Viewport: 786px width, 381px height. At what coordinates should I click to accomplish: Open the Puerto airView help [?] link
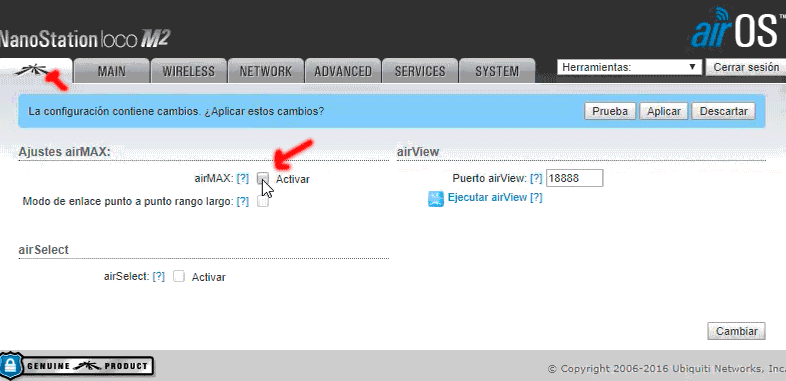(x=536, y=178)
